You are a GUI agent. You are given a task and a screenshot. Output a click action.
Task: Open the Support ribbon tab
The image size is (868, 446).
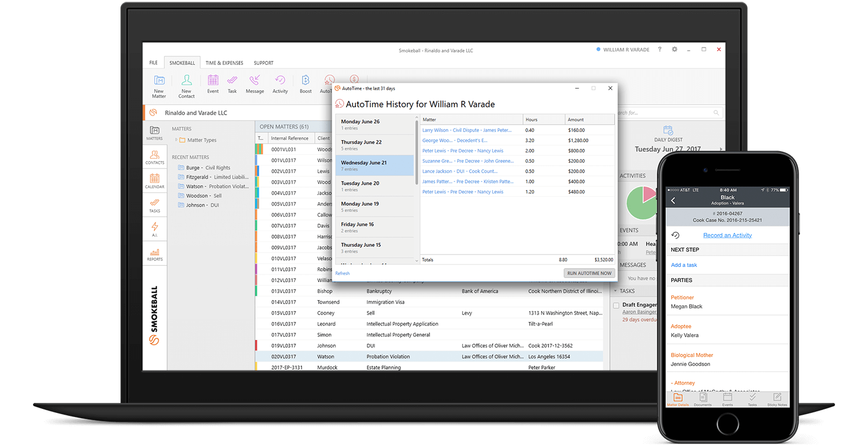263,63
